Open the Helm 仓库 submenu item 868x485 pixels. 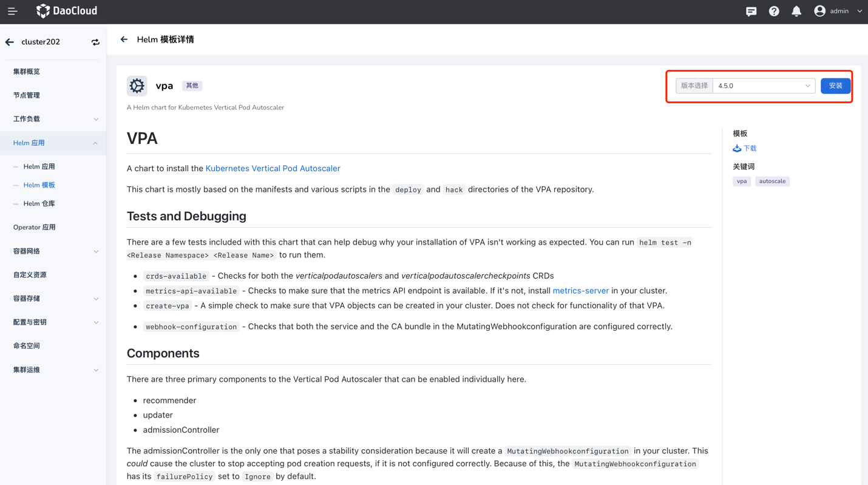click(x=39, y=204)
